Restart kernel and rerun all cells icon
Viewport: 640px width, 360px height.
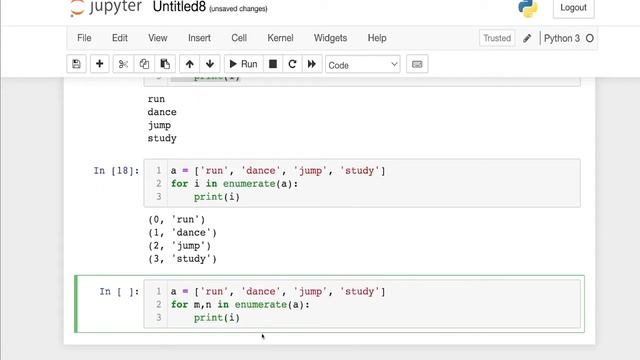pos(312,64)
